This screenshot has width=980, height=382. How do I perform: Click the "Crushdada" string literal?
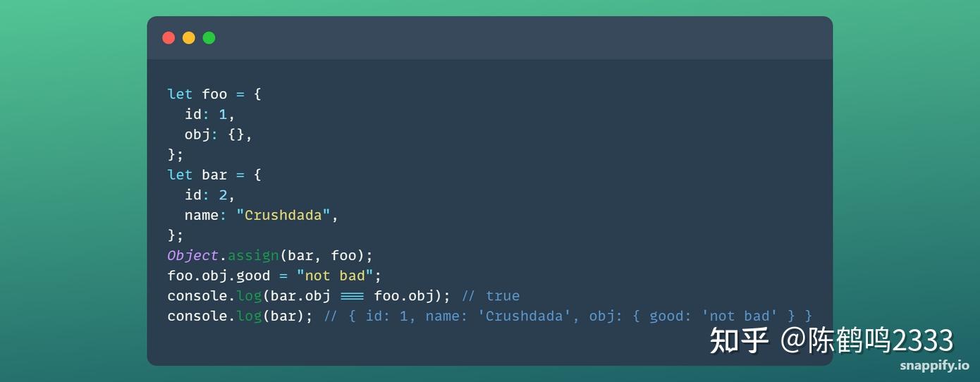283,215
